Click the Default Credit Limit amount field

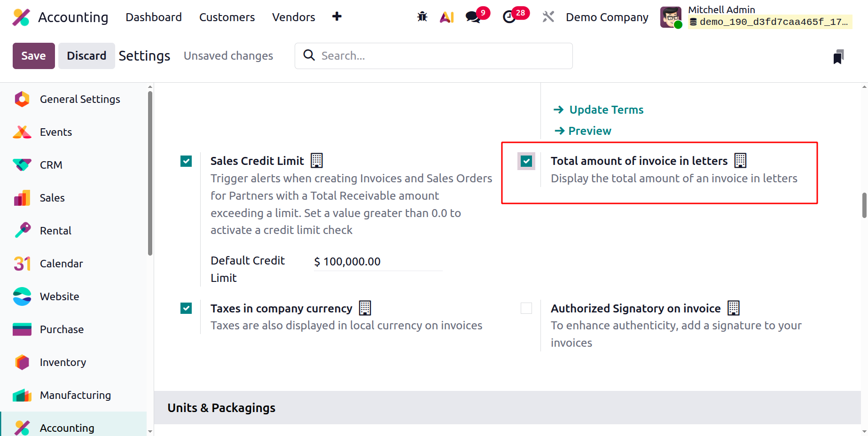point(378,262)
